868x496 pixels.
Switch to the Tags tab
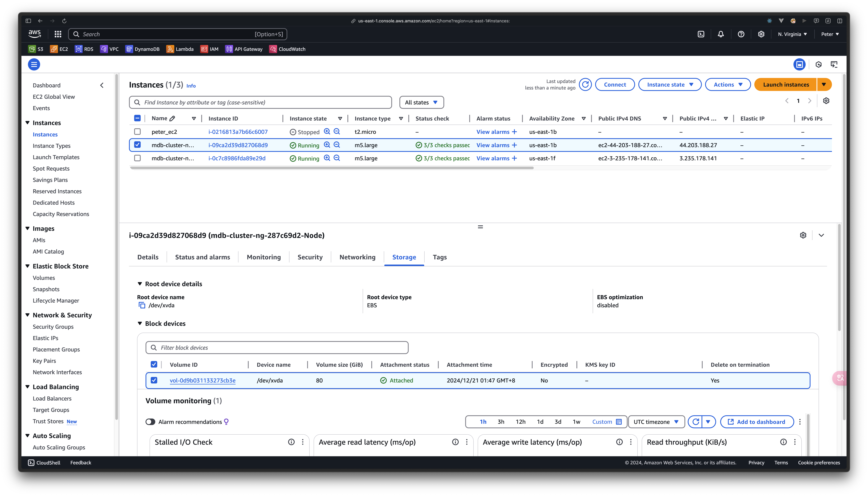(440, 257)
